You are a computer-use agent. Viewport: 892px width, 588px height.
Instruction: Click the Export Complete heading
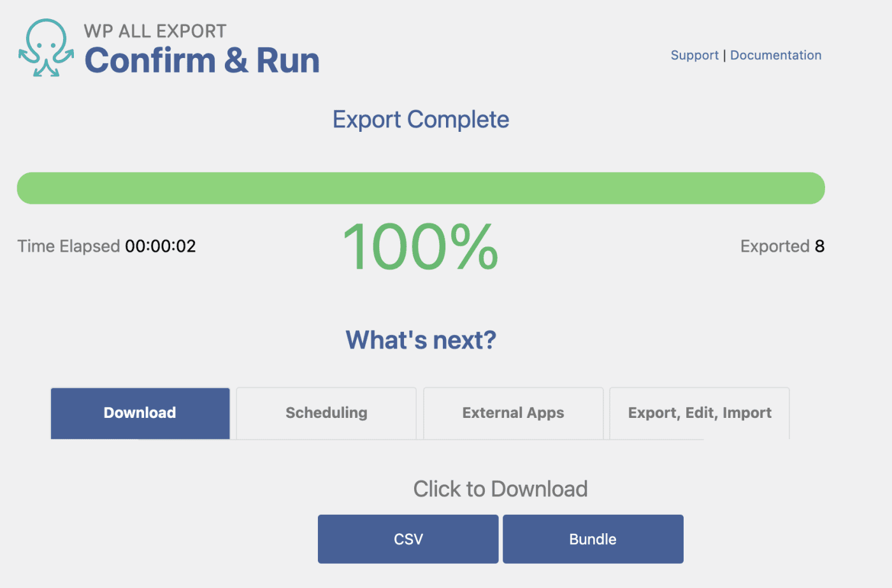pyautogui.click(x=421, y=120)
